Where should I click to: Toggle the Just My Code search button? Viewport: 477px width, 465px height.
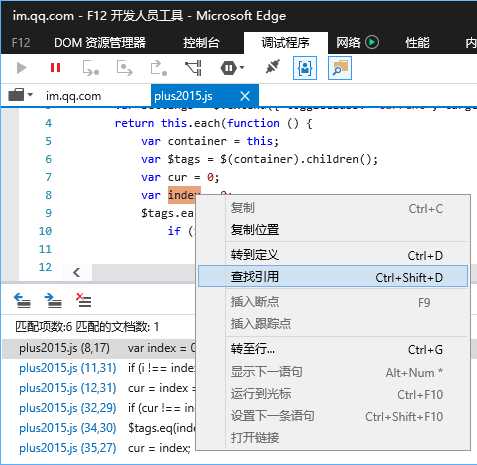(x=340, y=68)
